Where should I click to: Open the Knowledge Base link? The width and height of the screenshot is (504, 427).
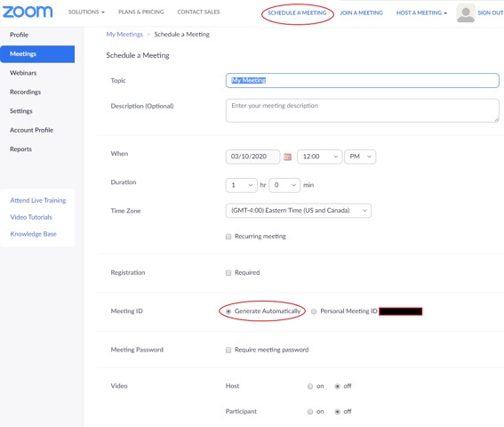(x=34, y=234)
